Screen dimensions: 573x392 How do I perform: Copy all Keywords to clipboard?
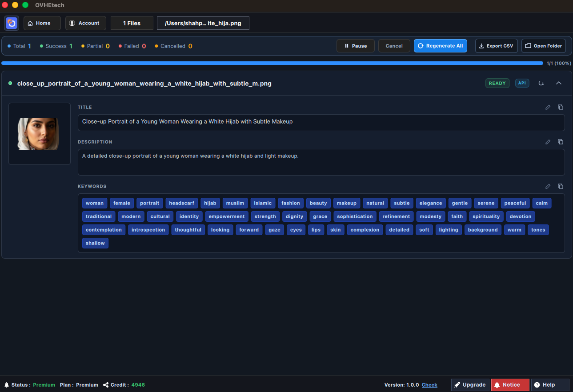(x=561, y=186)
